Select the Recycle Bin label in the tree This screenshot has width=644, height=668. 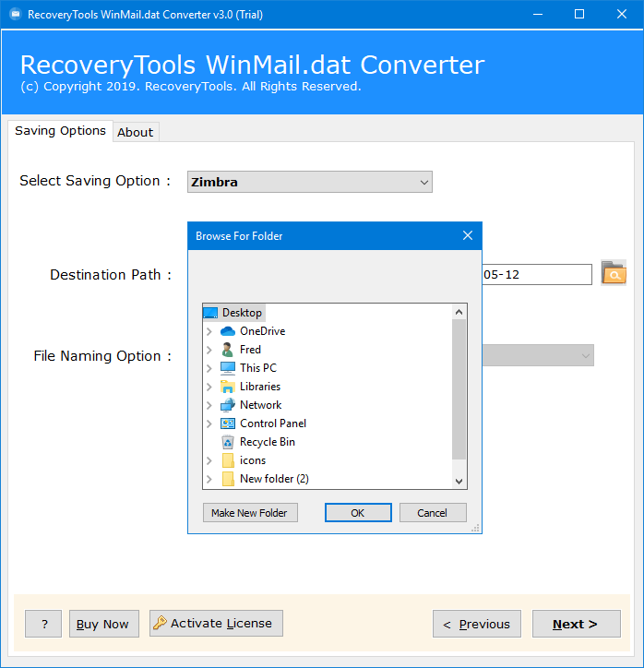[267, 442]
